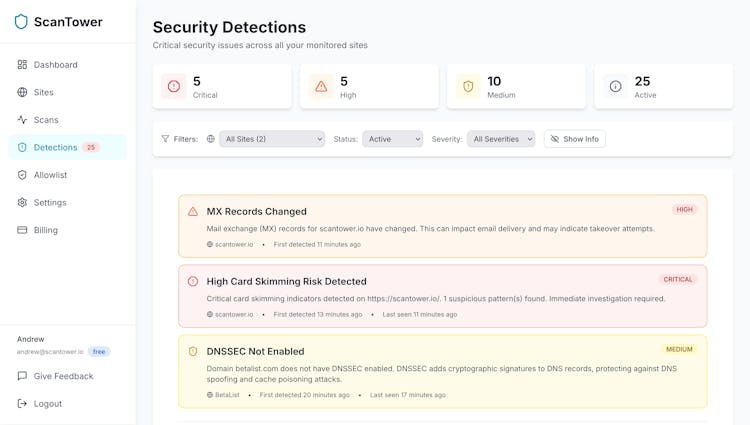Click the ScanTower shield logo
750x425 pixels.
21,21
